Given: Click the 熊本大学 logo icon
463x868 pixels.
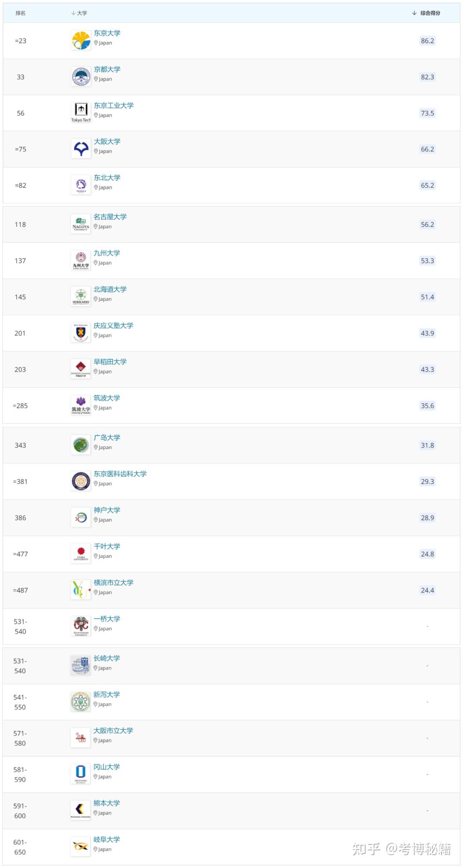Looking at the screenshot, I should coord(81,809).
